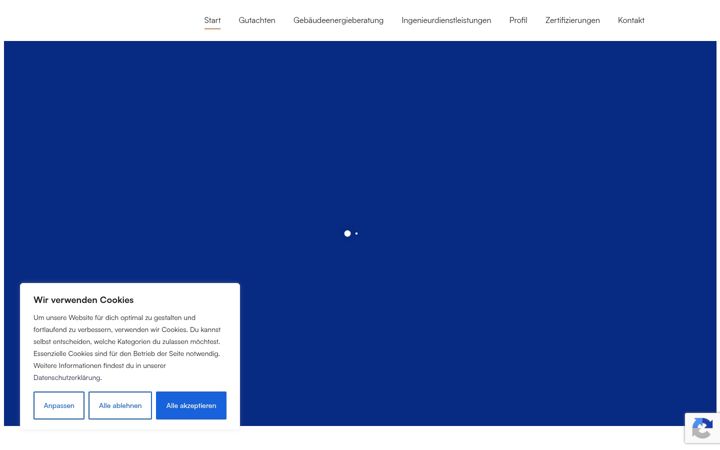
Task: Click the word 'Datenschutzerklärung.' in the cookie notice
Action: click(x=68, y=377)
